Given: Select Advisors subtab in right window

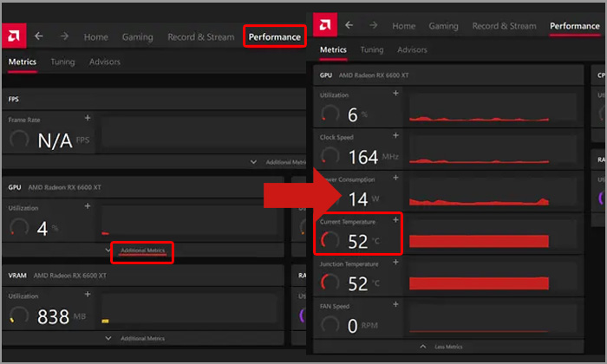Looking at the screenshot, I should point(412,50).
